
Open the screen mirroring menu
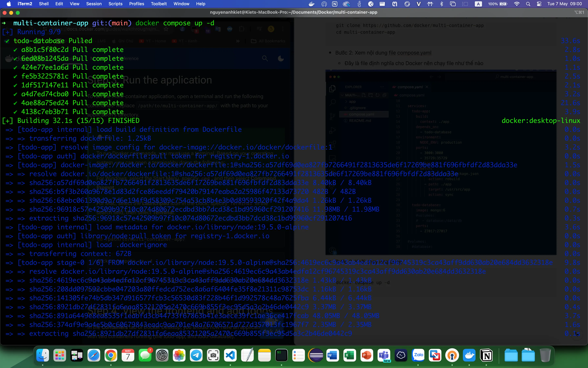[453, 4]
